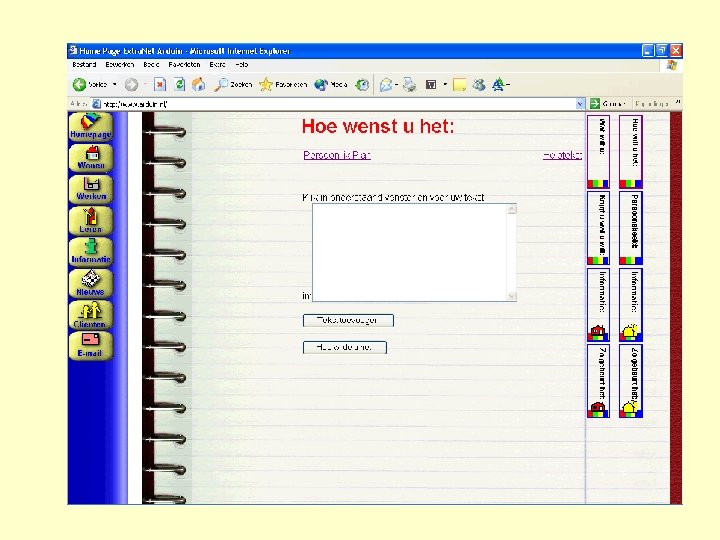Click the Tekst toevoegen button
The width and height of the screenshot is (720, 540).
pos(348,321)
